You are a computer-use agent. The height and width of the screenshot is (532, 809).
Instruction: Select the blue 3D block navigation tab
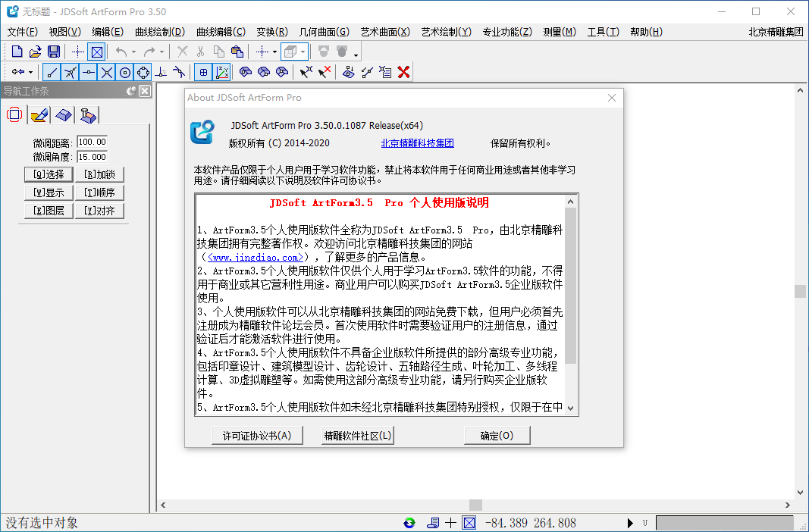[64, 115]
